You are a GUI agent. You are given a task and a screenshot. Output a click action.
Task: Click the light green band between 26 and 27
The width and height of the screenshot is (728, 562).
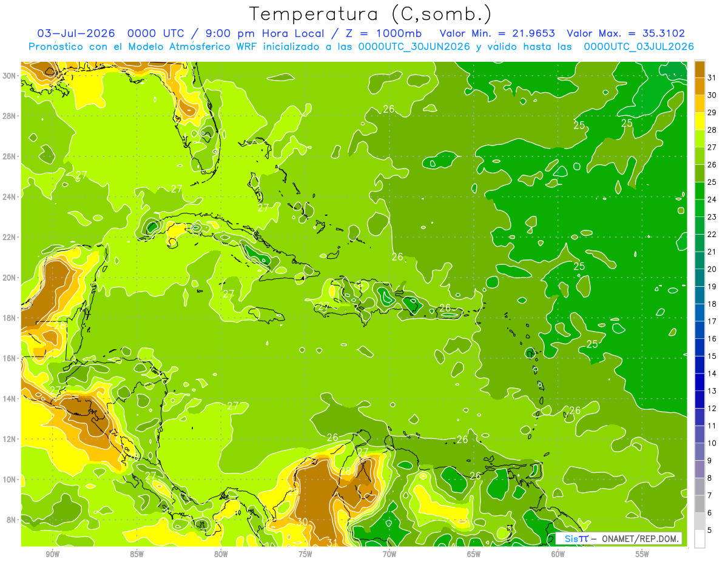coord(699,156)
